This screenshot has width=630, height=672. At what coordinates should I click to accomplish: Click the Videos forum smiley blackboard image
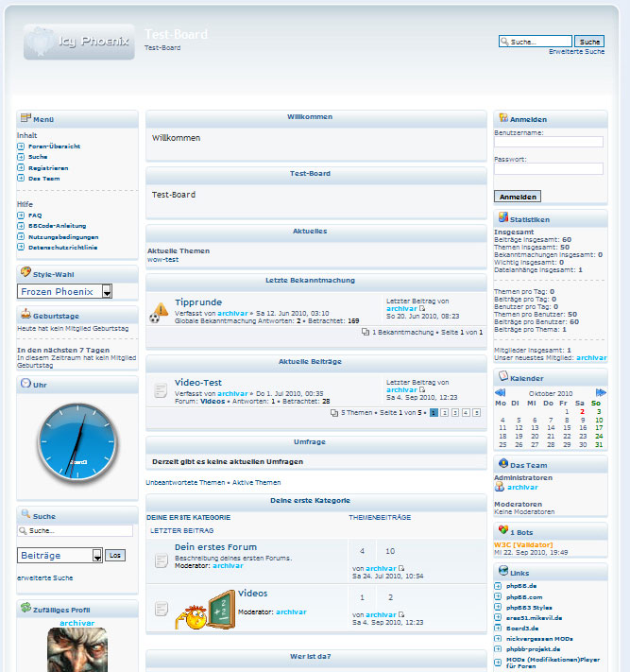pyautogui.click(x=206, y=611)
